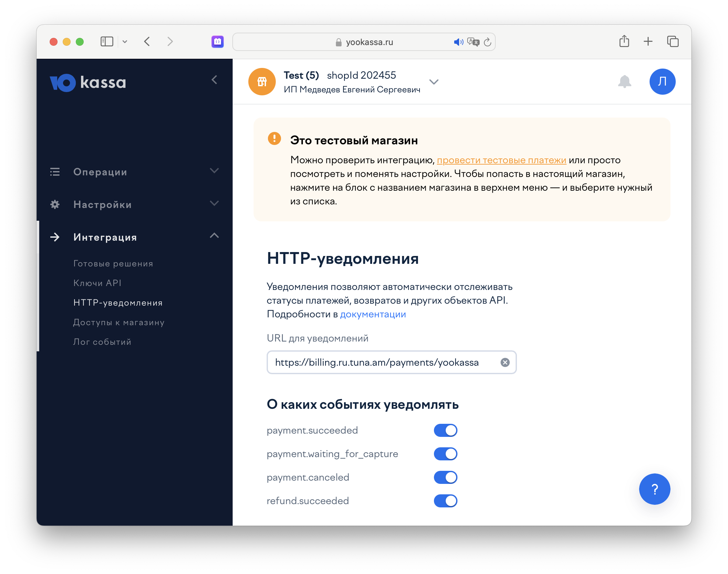Disable the payment.waiting_for_capture toggle

coord(445,454)
